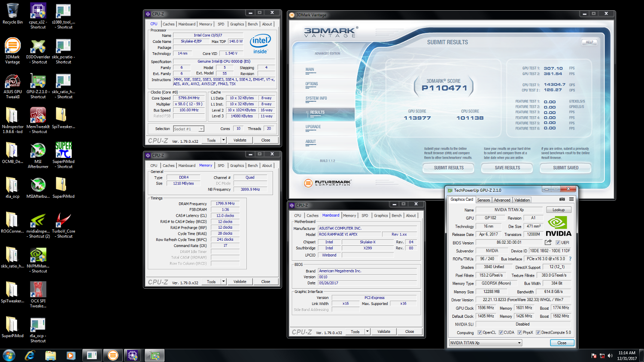The height and width of the screenshot is (362, 644).
Task: Launch Internet Explorer from the taskbar
Action: pos(30,355)
